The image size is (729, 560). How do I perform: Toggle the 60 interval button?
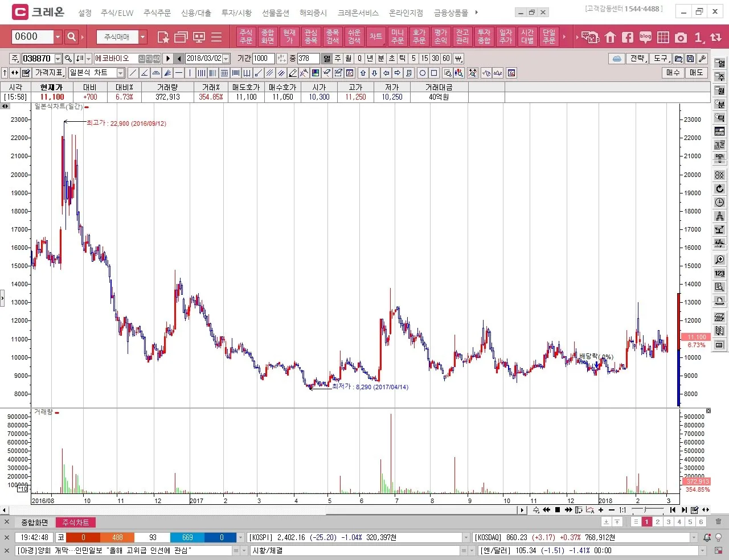point(446,59)
